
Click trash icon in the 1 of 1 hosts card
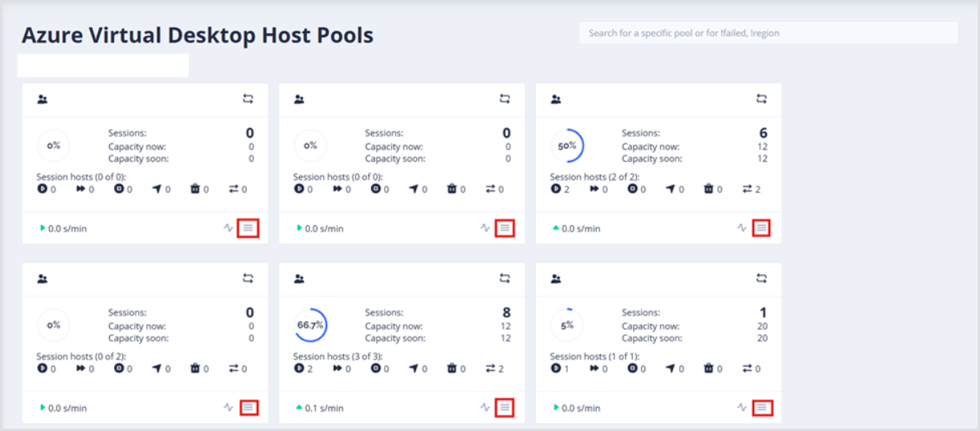point(708,368)
